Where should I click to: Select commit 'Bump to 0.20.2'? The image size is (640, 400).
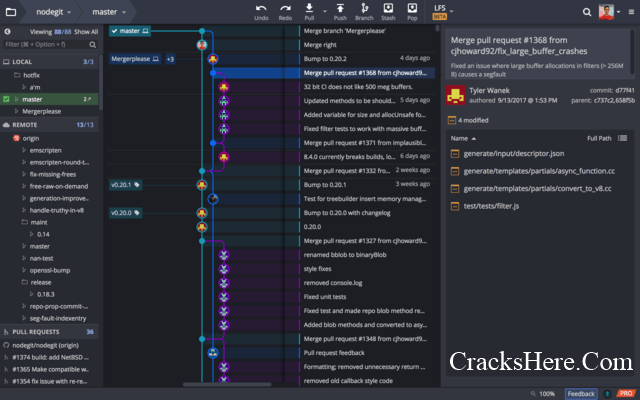point(325,59)
